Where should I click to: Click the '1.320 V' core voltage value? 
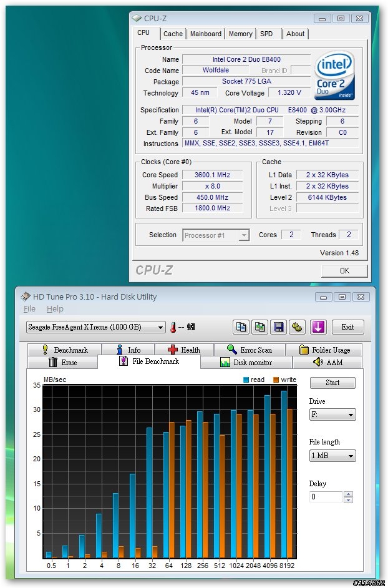coord(289,92)
